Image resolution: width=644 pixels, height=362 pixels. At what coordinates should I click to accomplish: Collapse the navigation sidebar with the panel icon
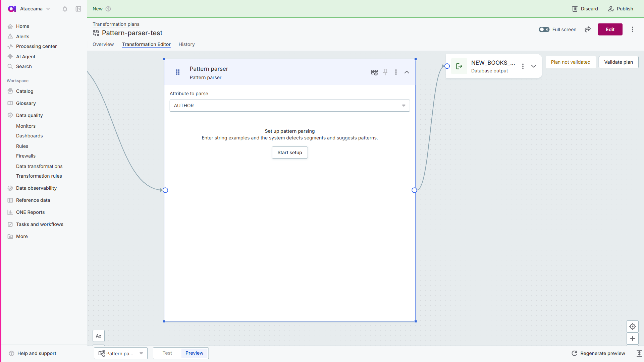tap(78, 9)
